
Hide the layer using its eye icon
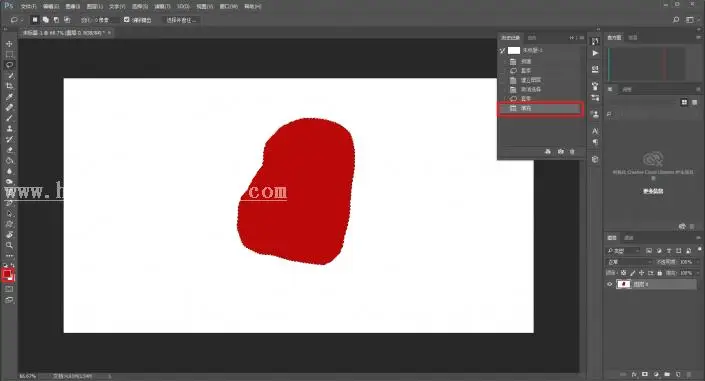(x=610, y=284)
